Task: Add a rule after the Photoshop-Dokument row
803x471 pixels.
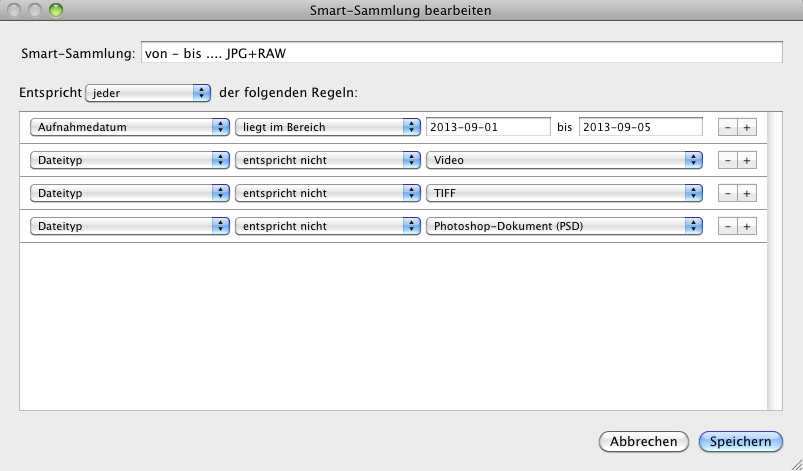Action: pos(747,226)
